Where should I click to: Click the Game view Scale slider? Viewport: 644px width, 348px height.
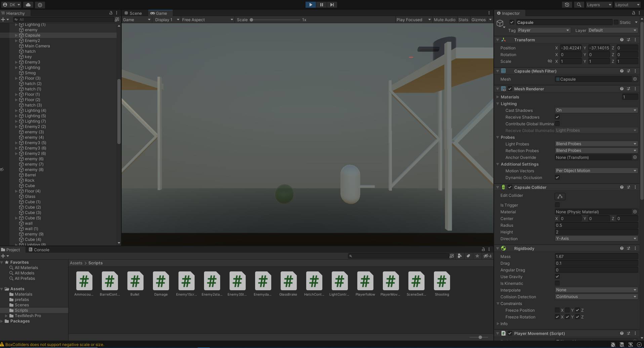(x=275, y=20)
